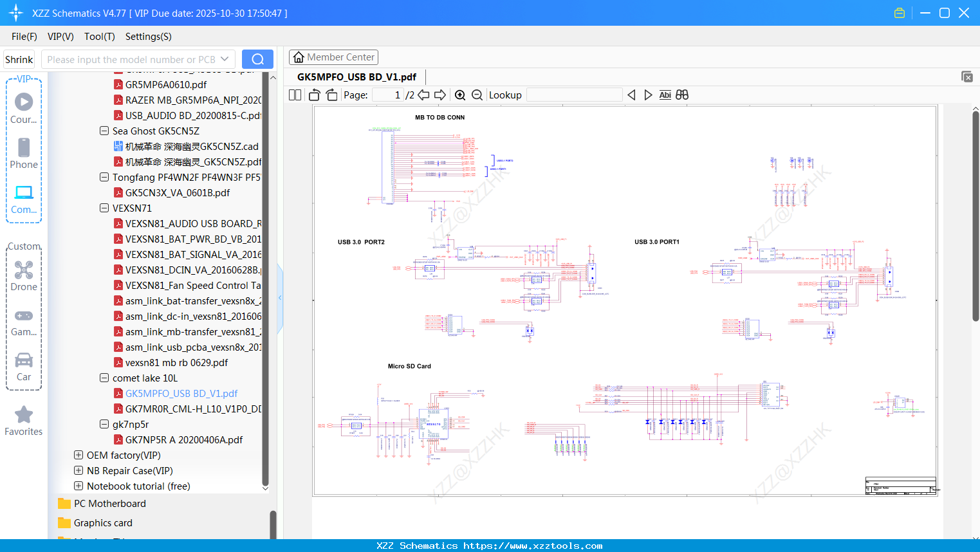Open the Settings(S) menu

point(148,37)
